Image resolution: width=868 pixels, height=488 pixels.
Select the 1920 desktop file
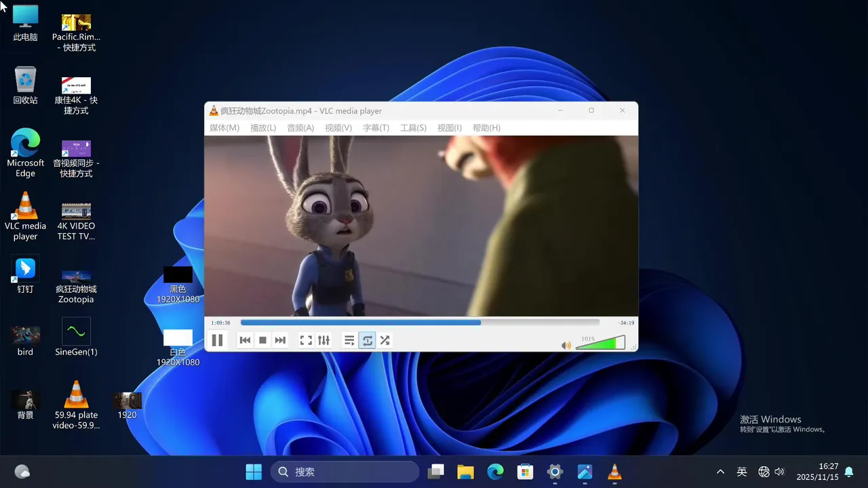click(x=127, y=405)
